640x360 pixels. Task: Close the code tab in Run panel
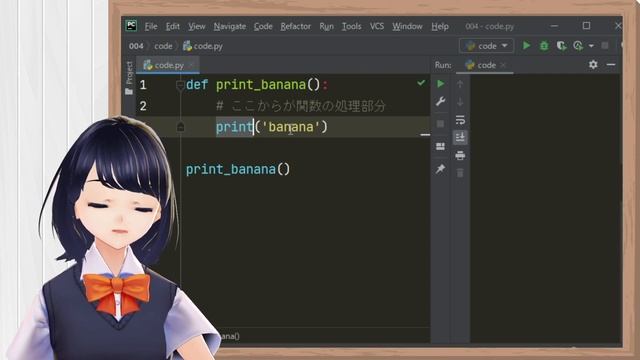(x=503, y=65)
